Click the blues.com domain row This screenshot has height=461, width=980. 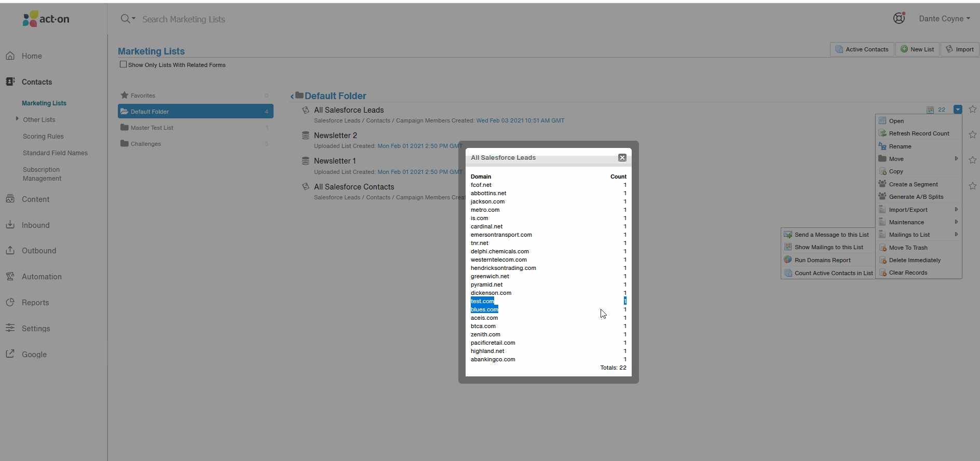548,309
